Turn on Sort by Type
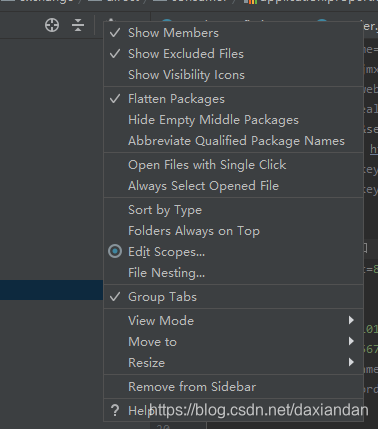 tap(233, 210)
